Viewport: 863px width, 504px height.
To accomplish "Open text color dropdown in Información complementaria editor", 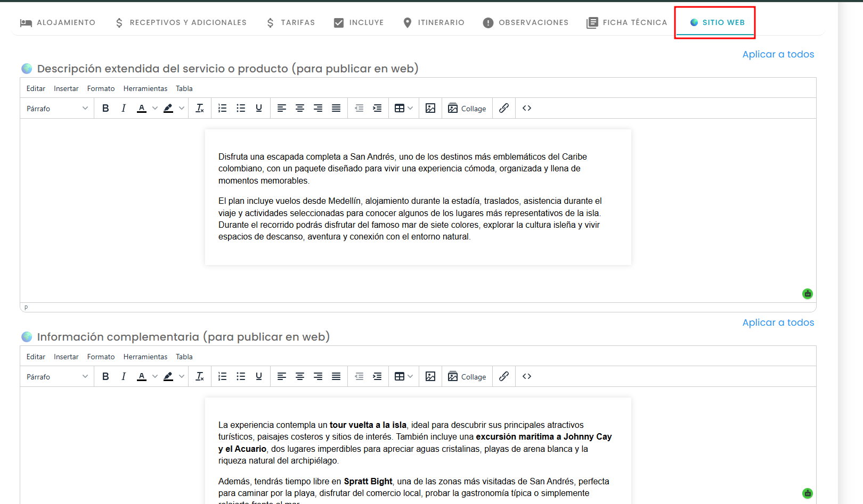I will click(x=155, y=376).
